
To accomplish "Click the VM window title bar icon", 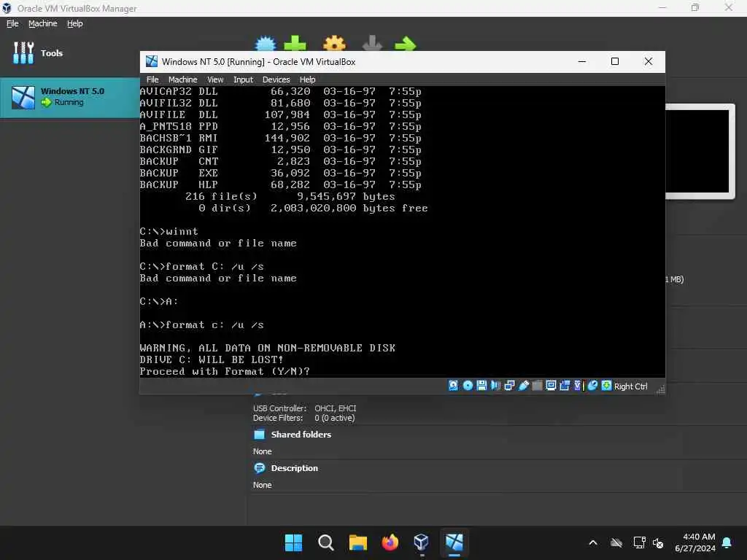I will coord(152,61).
